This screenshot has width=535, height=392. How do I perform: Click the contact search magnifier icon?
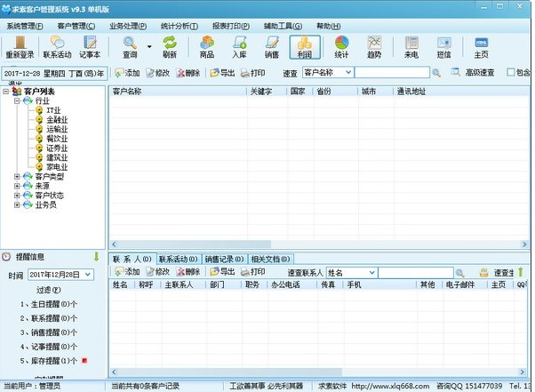460,273
